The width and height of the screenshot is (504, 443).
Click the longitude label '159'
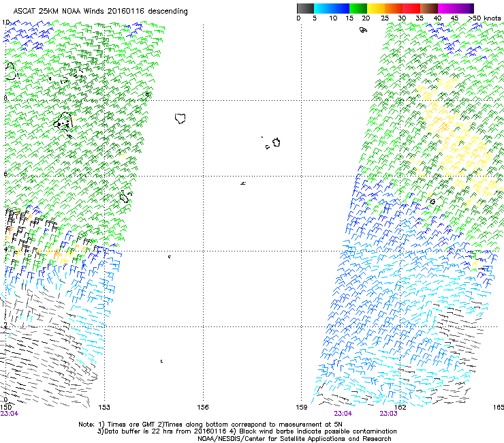[302, 408]
